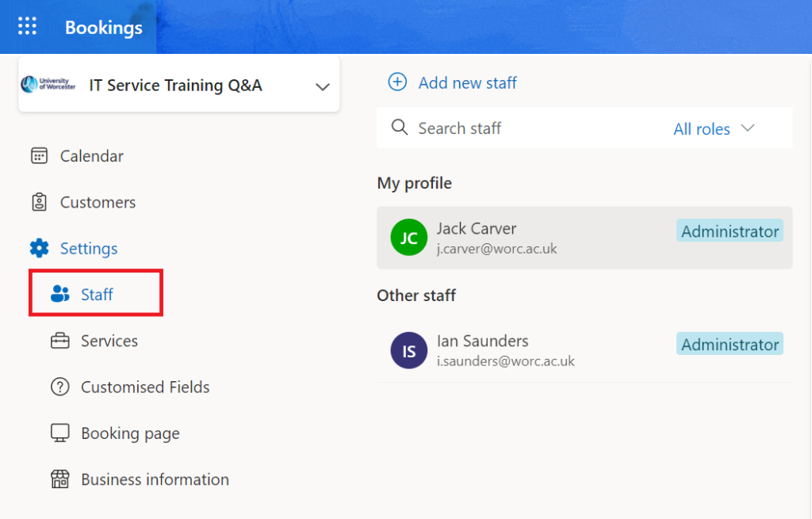This screenshot has height=519, width=812.
Task: Open the Booking page settings
Action: 130,433
